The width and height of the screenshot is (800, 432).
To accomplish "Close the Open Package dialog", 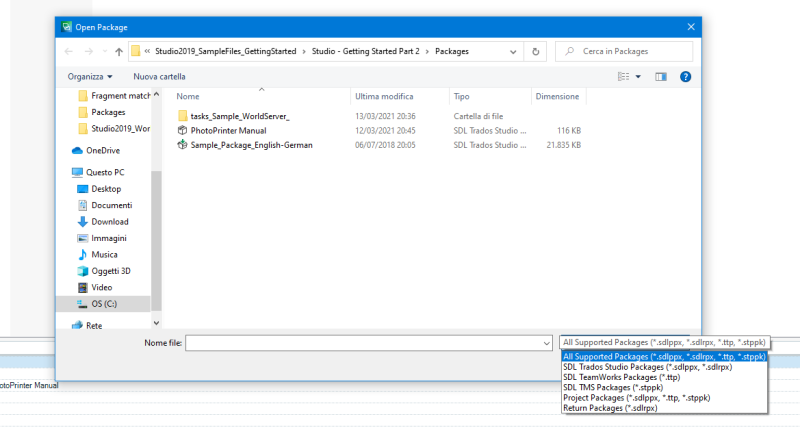I will 691,27.
